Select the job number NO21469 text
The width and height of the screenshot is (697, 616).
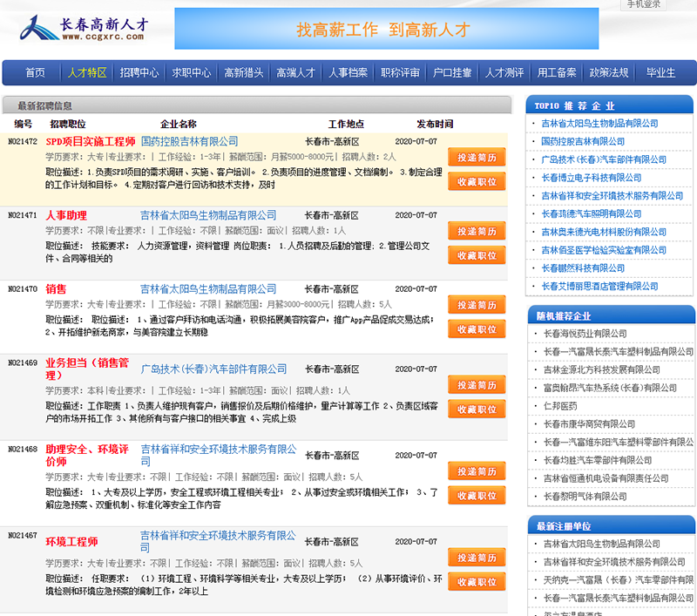pyautogui.click(x=23, y=362)
